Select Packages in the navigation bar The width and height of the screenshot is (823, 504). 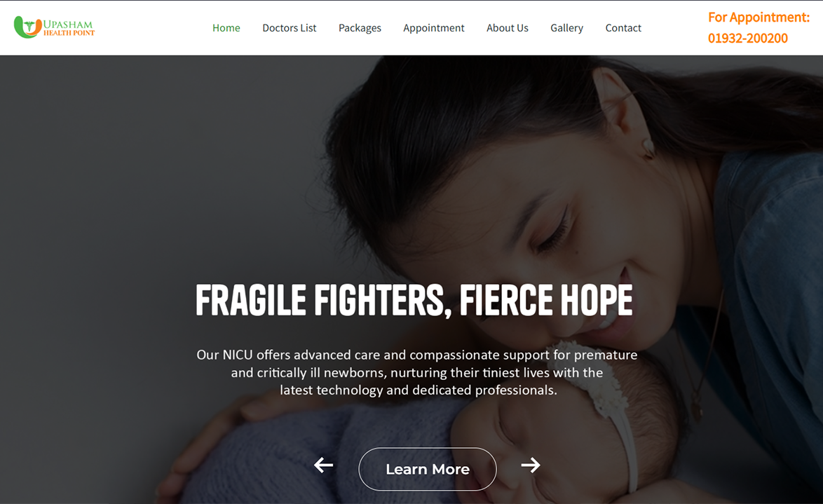tap(360, 28)
